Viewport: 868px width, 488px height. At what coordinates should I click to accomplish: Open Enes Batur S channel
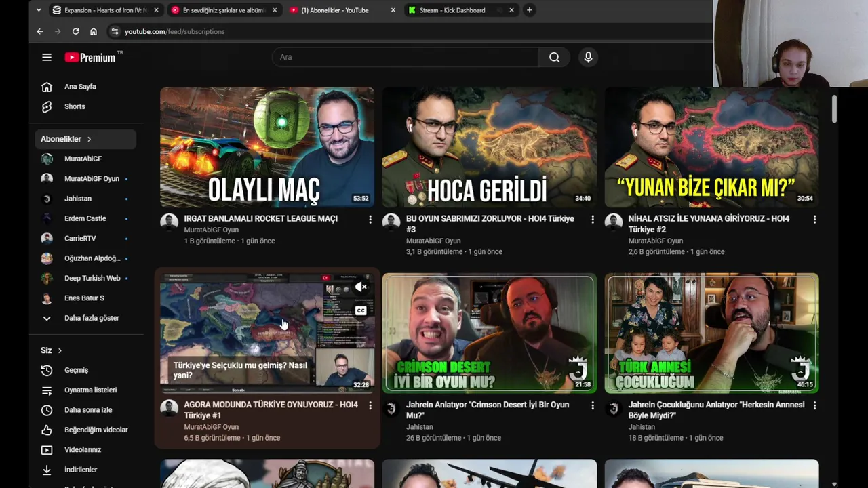85,298
